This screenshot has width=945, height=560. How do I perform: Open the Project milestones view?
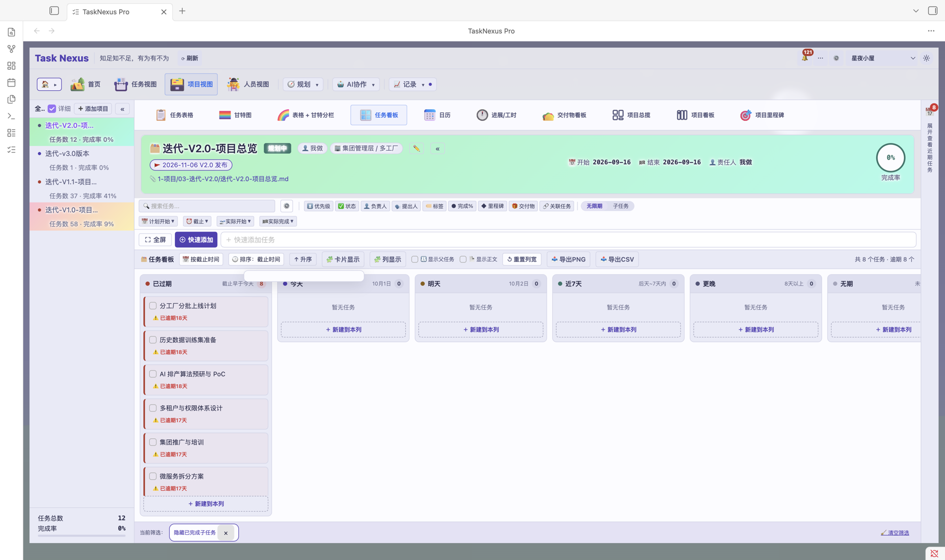762,115
